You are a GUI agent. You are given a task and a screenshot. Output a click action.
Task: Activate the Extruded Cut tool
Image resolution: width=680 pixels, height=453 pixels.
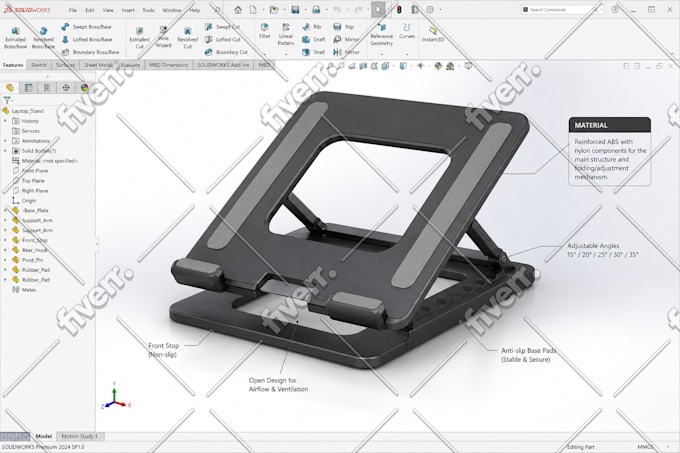pos(140,37)
